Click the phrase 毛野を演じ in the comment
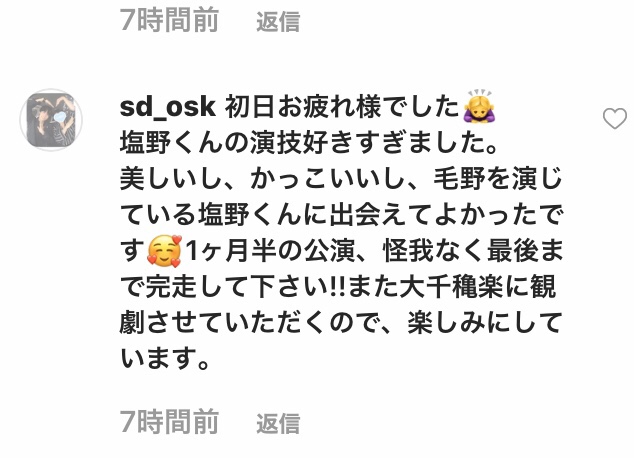This screenshot has width=634, height=458. click(498, 179)
